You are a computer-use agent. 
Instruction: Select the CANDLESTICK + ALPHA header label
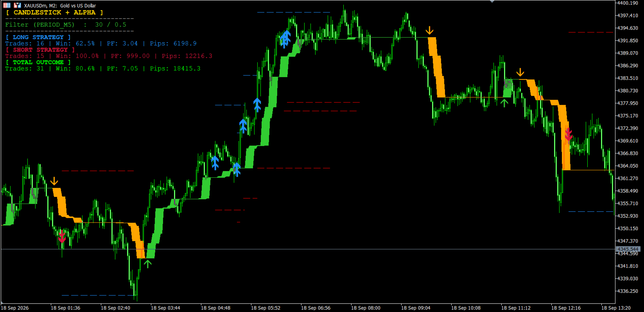tap(54, 13)
